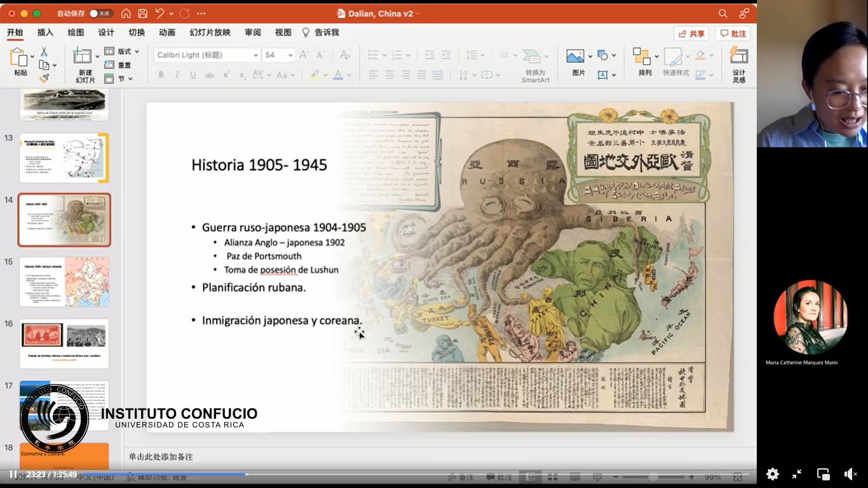Screen dimensions: 868x488
Task: Click the numbered list icon
Action: (397, 55)
